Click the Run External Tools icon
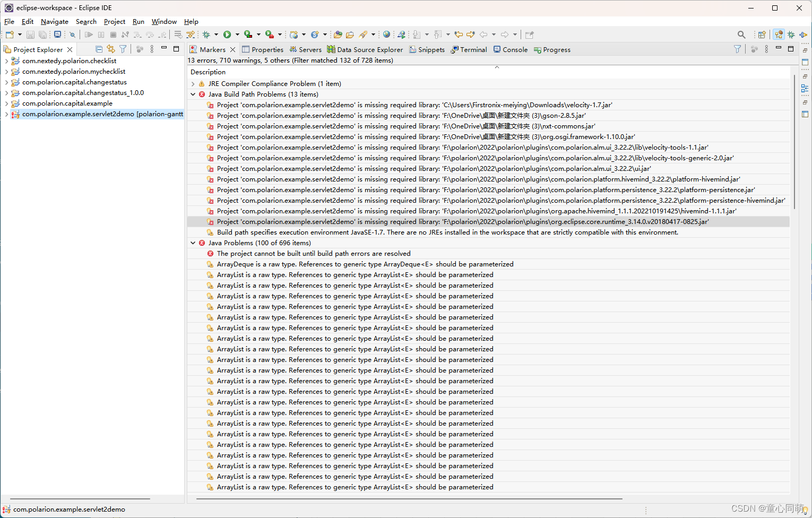The width and height of the screenshot is (812, 518). tap(270, 34)
